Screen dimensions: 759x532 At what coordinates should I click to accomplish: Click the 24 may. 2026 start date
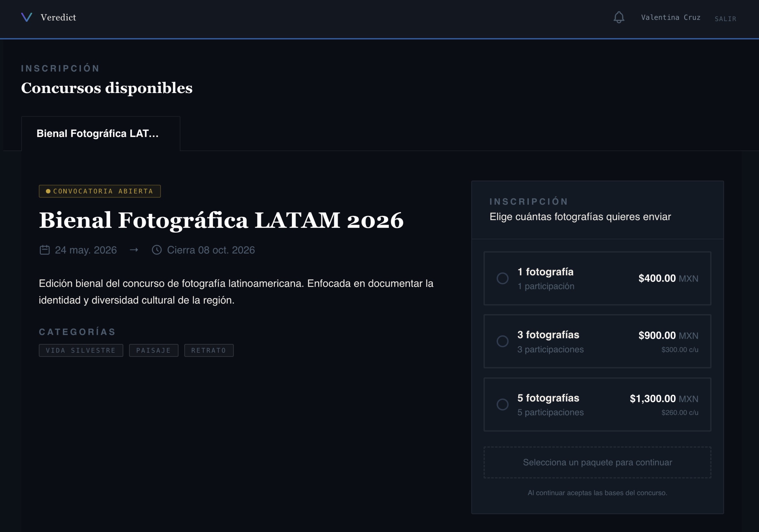[86, 250]
